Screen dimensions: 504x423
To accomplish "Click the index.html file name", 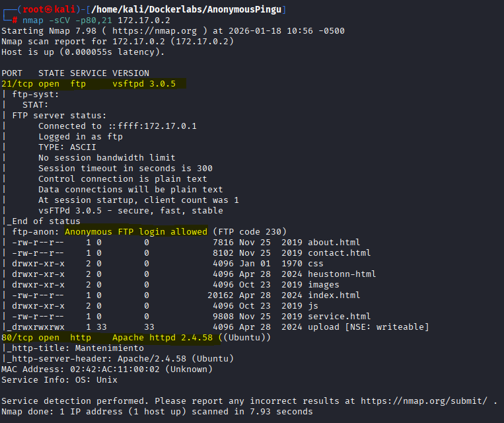I will 334,295.
